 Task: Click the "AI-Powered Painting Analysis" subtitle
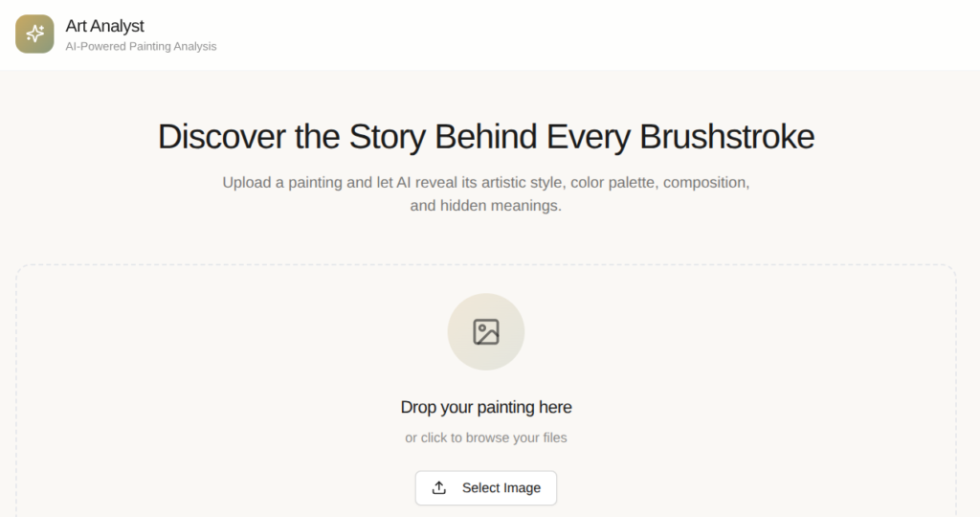(x=141, y=46)
